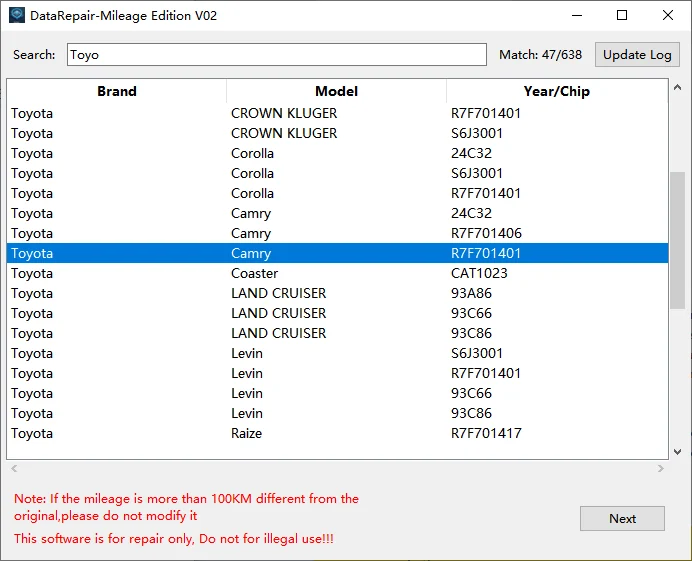Select the Corolla S6J3001 row
This screenshot has width=692, height=561.
pyautogui.click(x=337, y=173)
